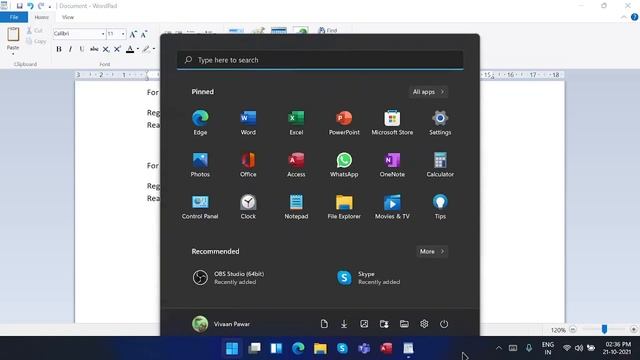
Task: Click Paste in WordPad ribbon
Action: coord(13,37)
